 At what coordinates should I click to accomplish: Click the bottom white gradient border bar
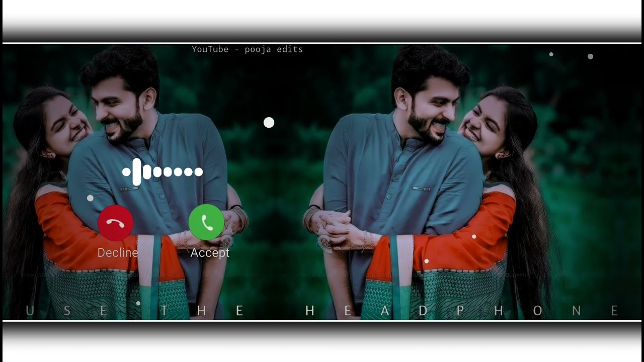tap(322, 342)
